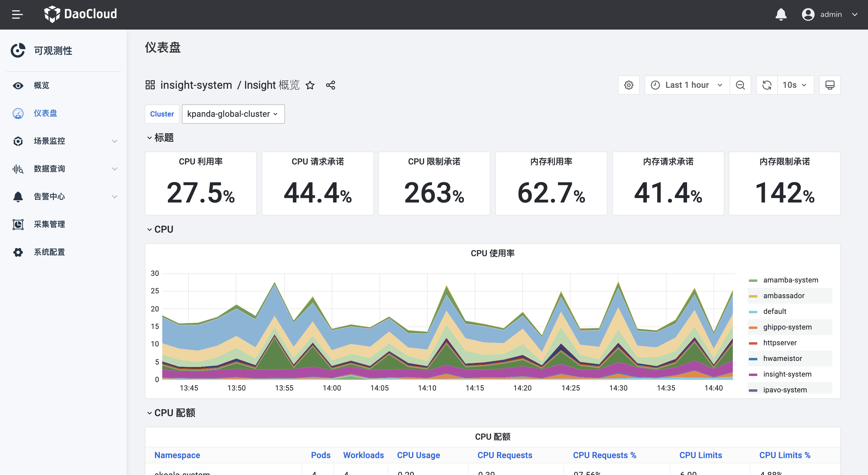
Task: Select 仪表盘 in the sidebar menu
Action: [45, 113]
